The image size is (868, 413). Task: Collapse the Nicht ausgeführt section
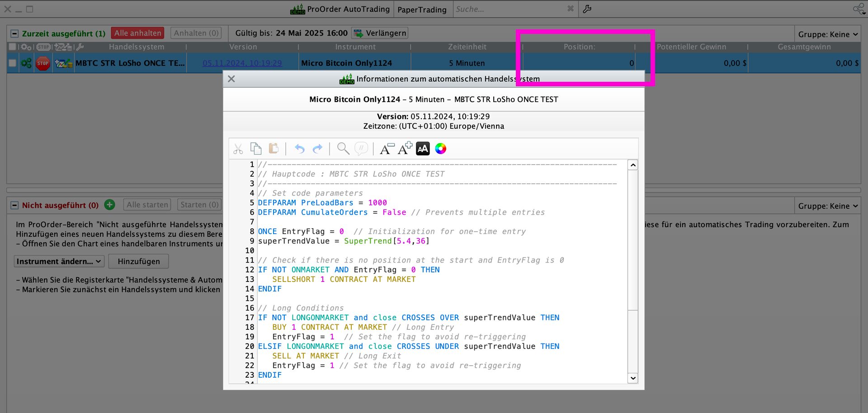point(14,205)
